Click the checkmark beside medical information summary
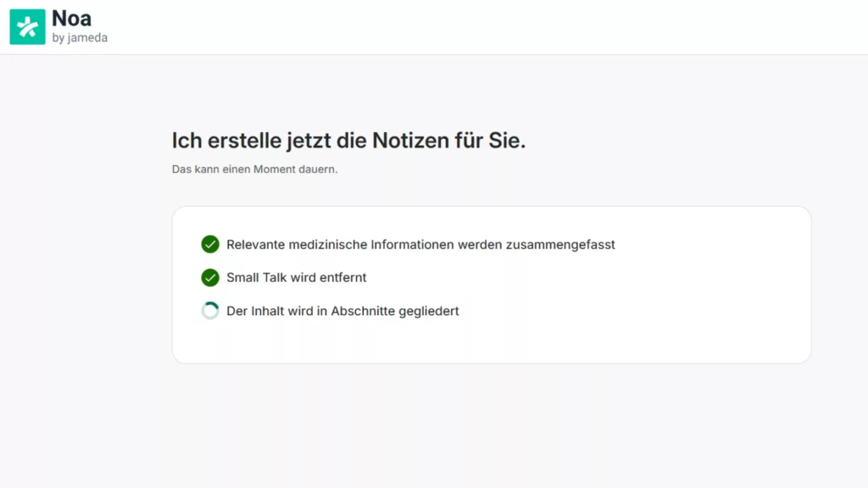Screen dimensions: 868x488 [x=210, y=245]
